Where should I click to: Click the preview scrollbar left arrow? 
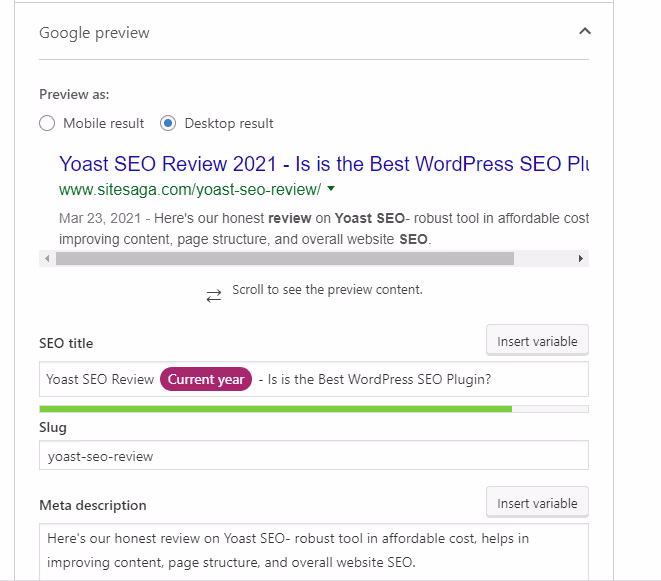click(x=47, y=258)
